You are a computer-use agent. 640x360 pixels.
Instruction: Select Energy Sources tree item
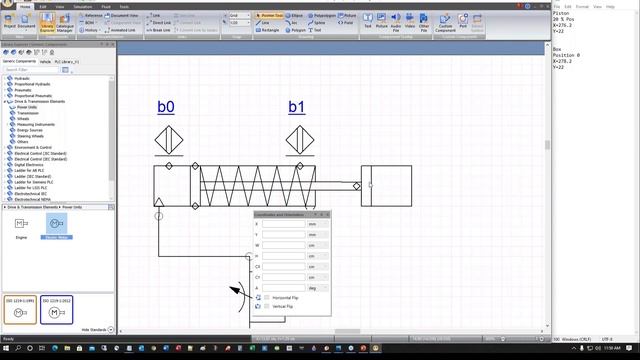pyautogui.click(x=30, y=130)
